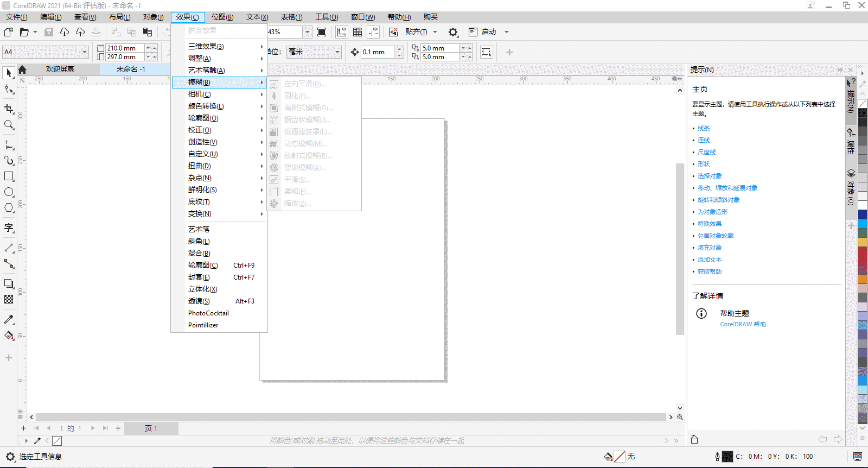This screenshot has height=468, width=868.
Task: Toggle Show Guidelines button
Action: tap(373, 32)
